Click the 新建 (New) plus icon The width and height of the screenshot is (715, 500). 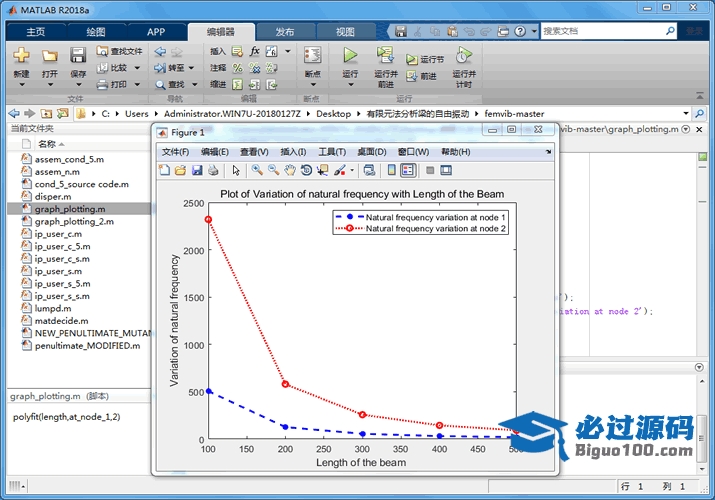click(x=21, y=56)
